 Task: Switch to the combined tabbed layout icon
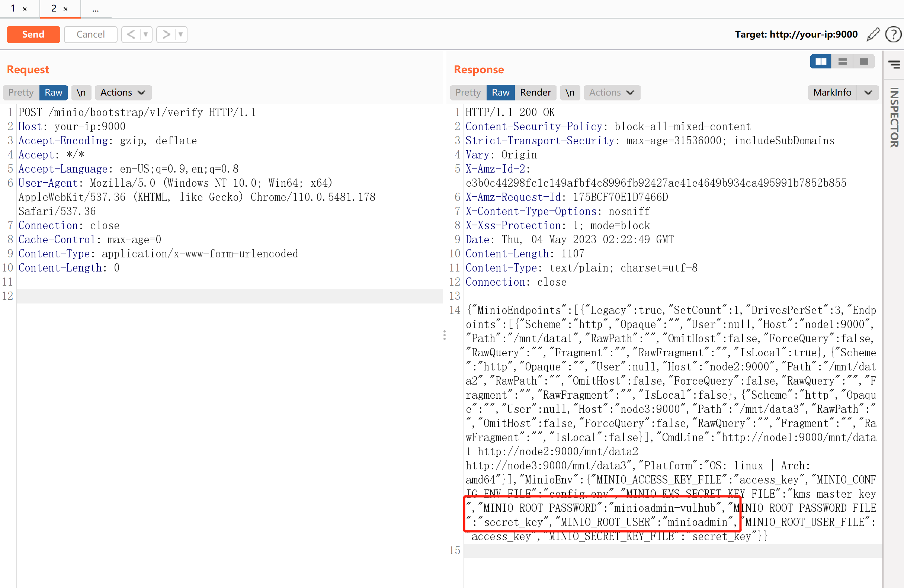coord(864,61)
